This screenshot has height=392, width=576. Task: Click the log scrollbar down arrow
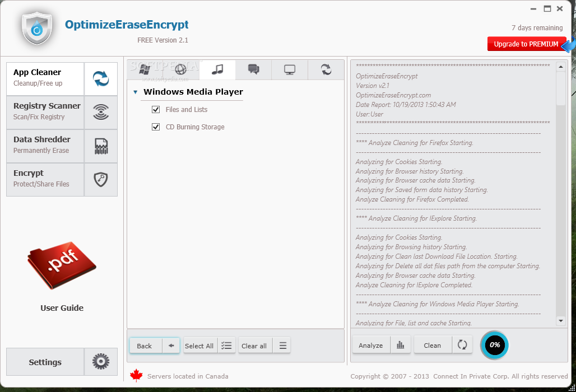[560, 321]
